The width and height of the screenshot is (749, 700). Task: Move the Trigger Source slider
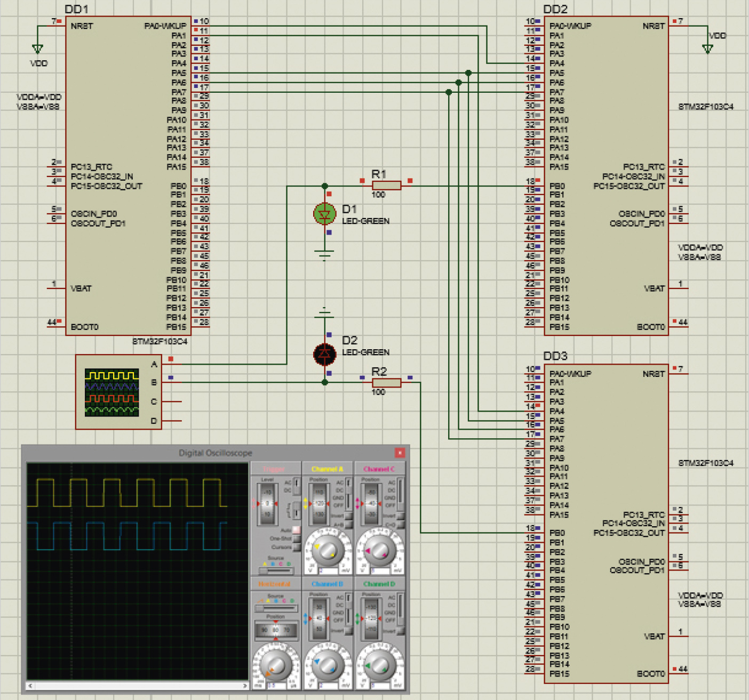click(276, 570)
